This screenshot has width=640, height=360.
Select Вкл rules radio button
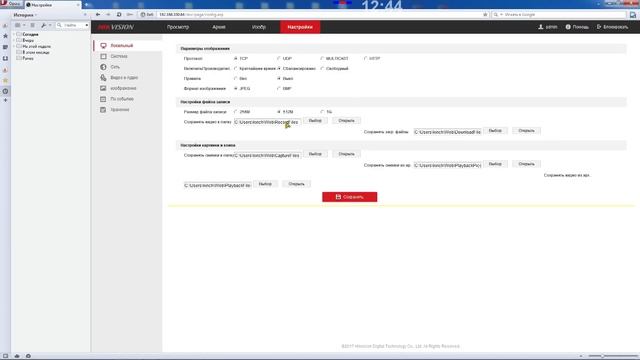click(236, 78)
